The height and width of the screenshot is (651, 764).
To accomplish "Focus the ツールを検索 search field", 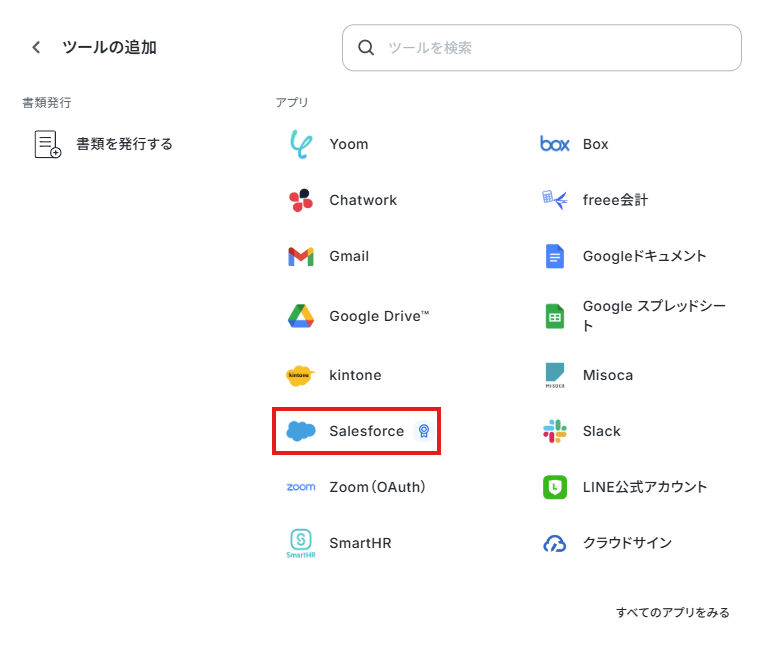I will [542, 48].
